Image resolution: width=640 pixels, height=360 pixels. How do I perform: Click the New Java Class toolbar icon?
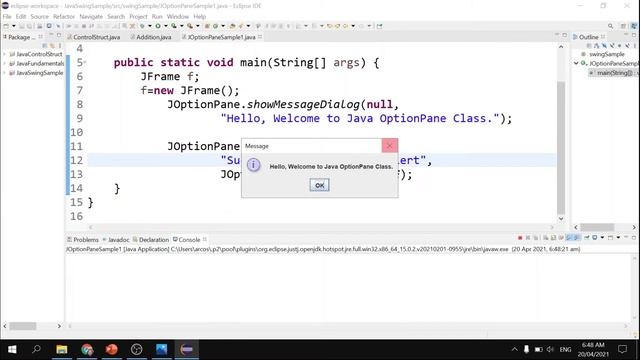(x=216, y=26)
